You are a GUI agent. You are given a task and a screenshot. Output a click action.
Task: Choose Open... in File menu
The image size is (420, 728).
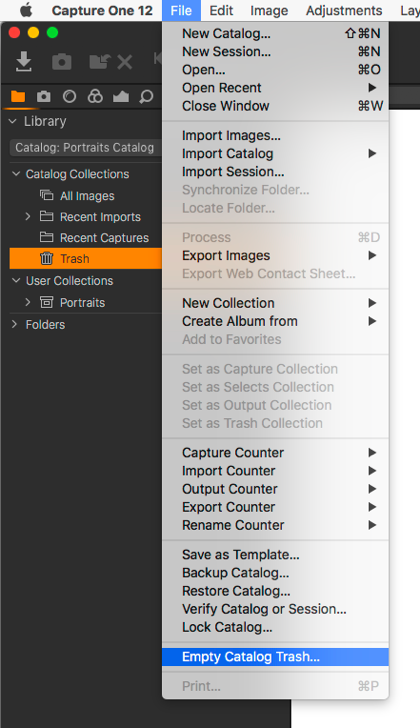[275, 70]
